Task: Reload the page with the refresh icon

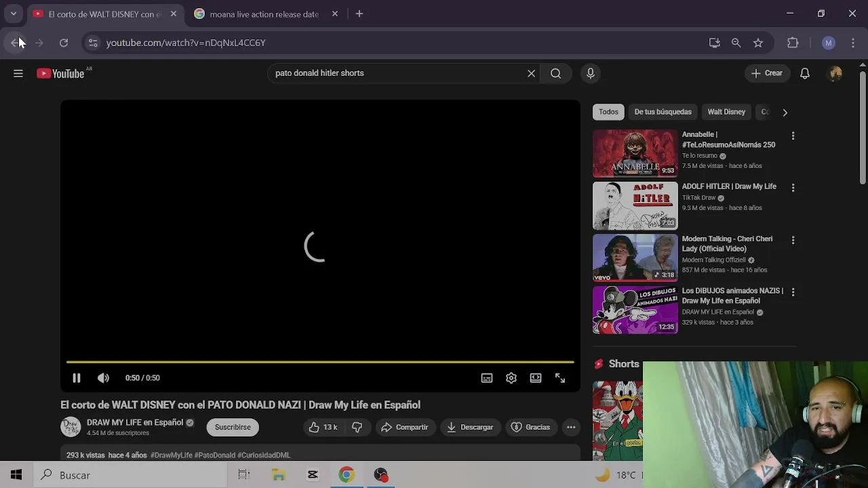Action: [64, 43]
